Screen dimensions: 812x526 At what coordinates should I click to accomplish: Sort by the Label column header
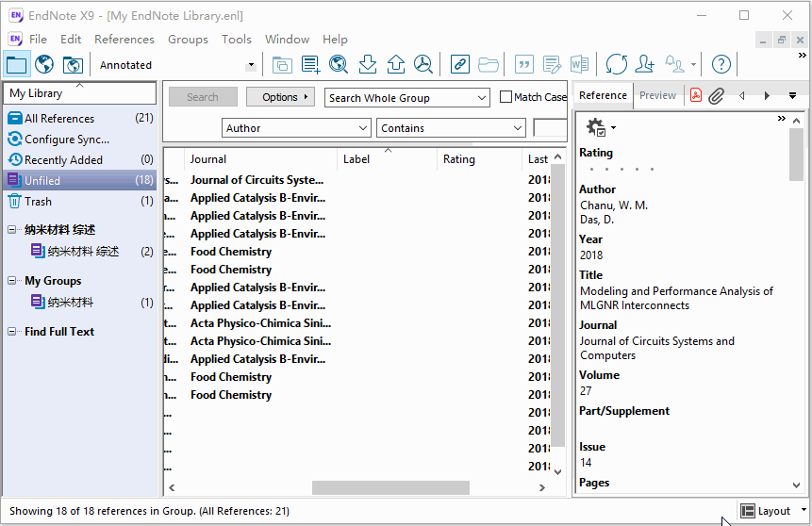388,159
